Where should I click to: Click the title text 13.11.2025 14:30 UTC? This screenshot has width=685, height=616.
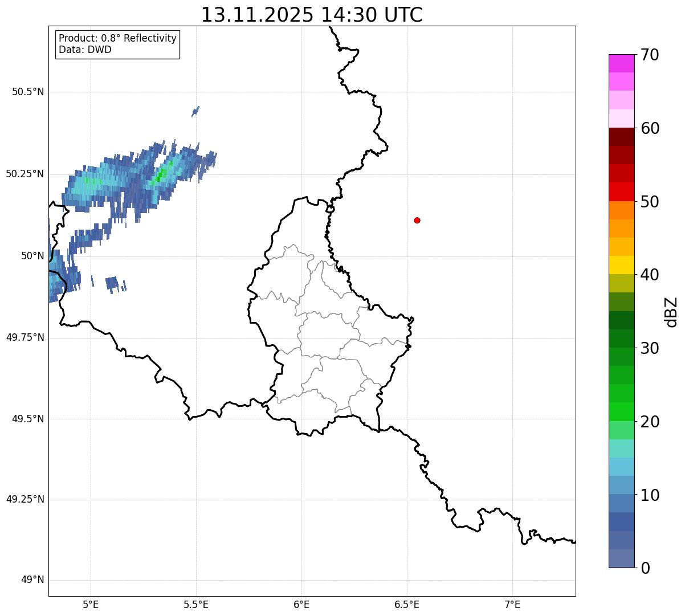[x=312, y=15]
